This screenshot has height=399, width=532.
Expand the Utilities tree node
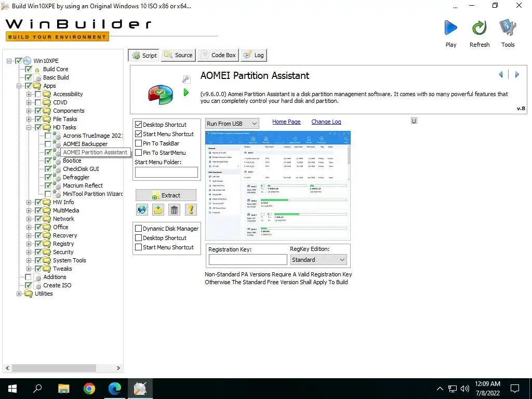coord(19,294)
